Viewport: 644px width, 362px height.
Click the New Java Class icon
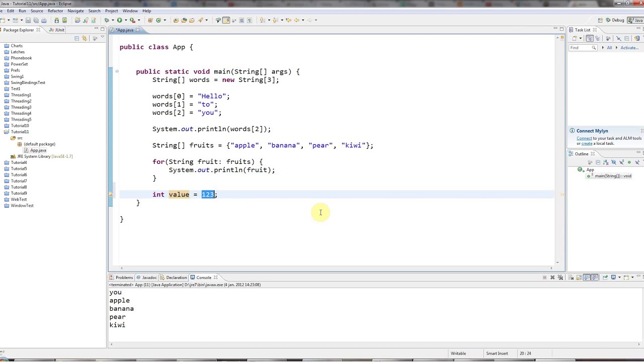pos(158,20)
